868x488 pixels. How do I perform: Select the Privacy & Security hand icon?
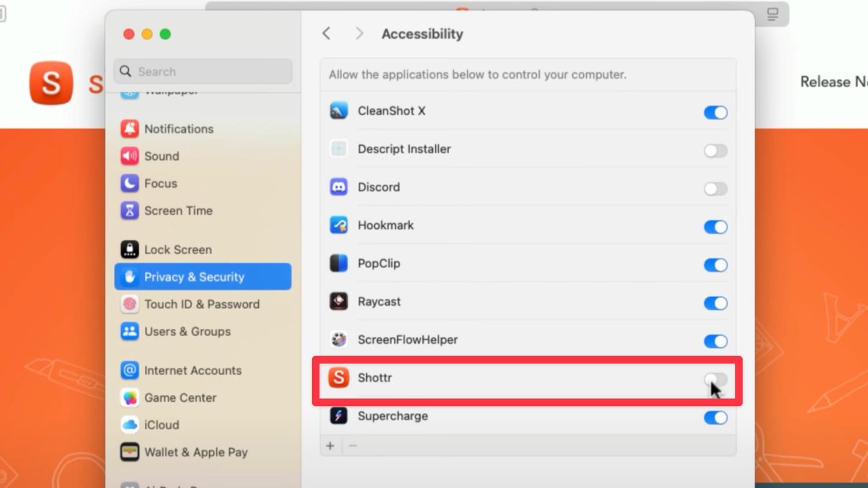point(129,277)
